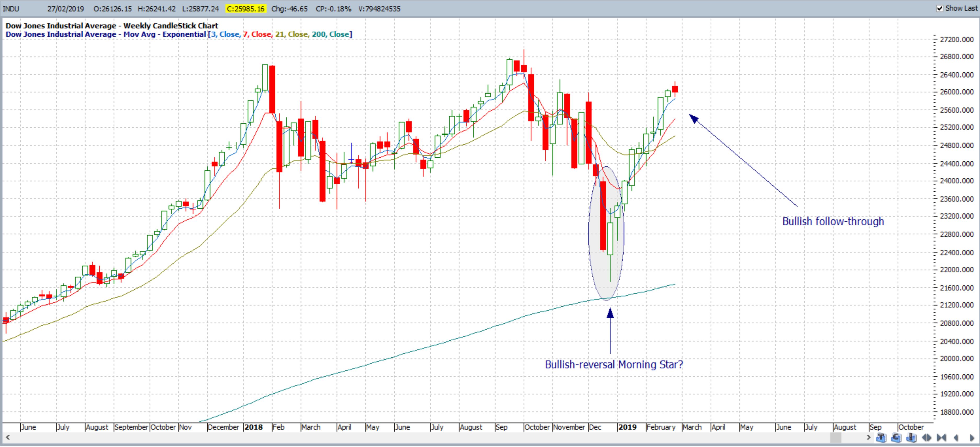Click the Dec label before 2019
The width and height of the screenshot is (980, 447).
pyautogui.click(x=595, y=427)
